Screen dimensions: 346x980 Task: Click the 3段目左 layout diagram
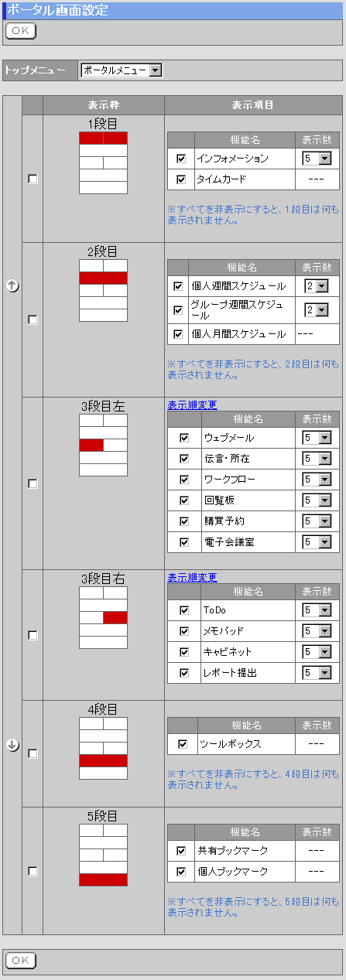103,445
